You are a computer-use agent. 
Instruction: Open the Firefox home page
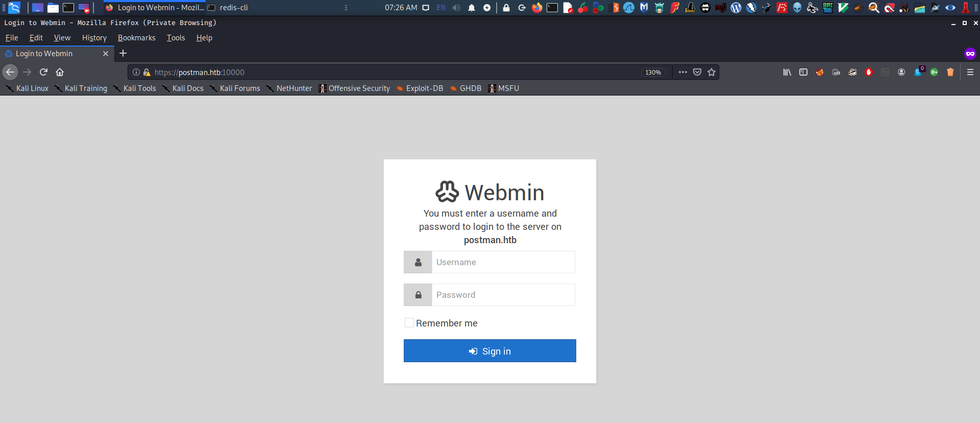(x=60, y=72)
